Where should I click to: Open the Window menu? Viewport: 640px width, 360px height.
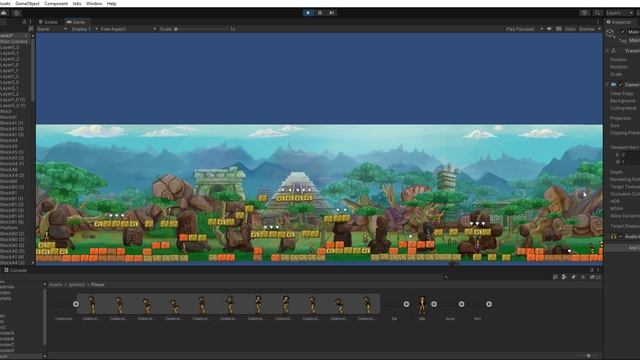(94, 3)
